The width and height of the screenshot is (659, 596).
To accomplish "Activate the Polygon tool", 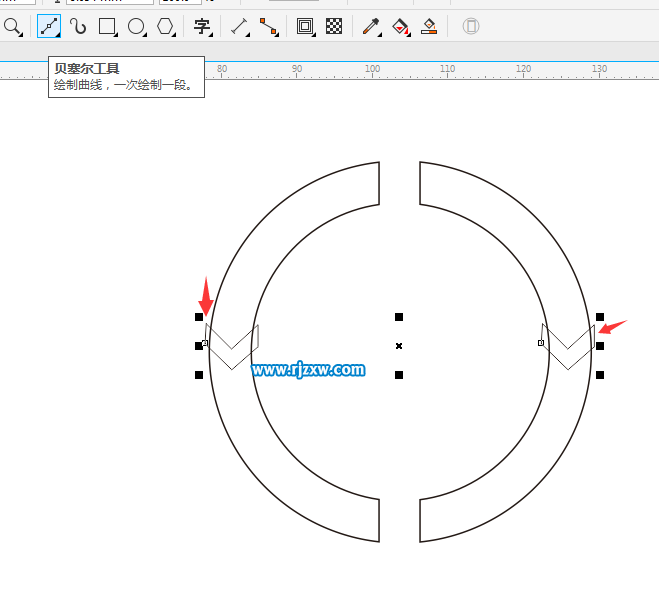I will [166, 27].
